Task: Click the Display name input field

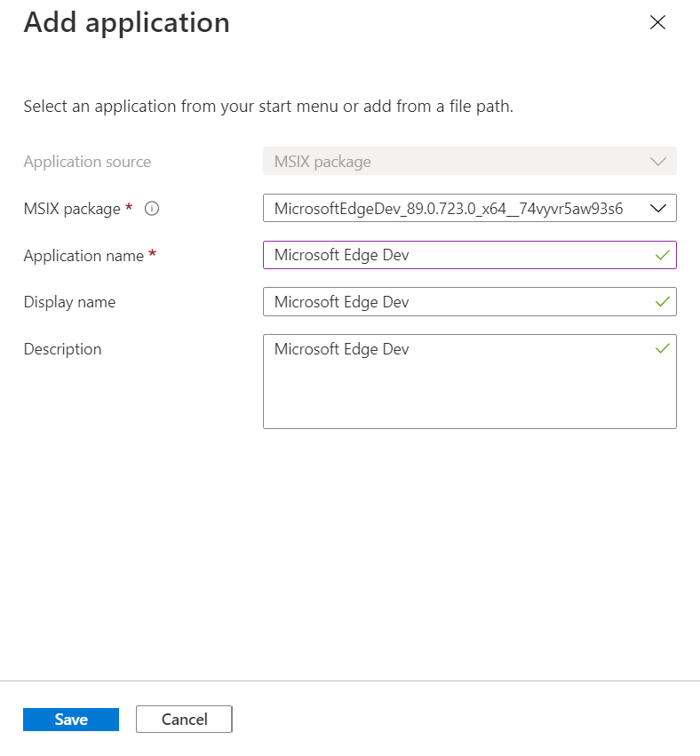Action: [470, 302]
